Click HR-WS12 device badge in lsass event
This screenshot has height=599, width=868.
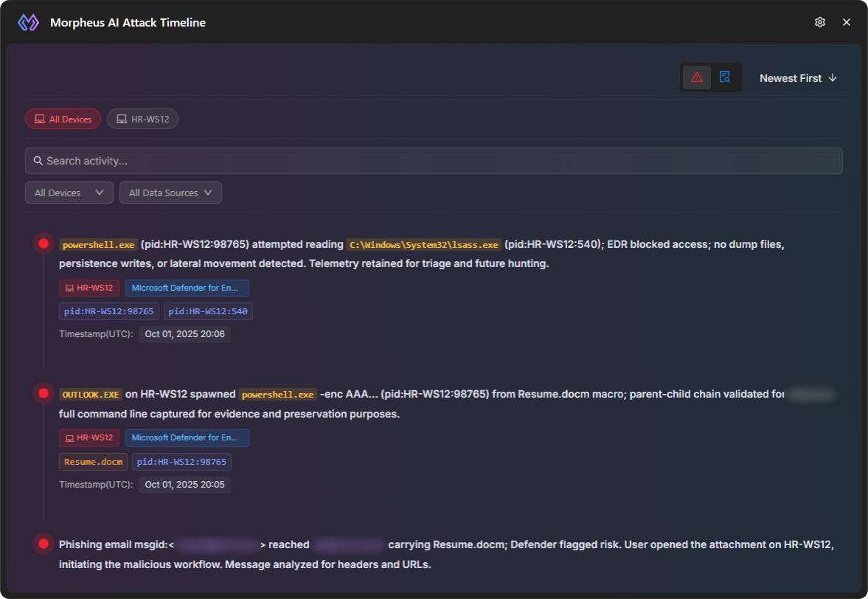pos(89,288)
